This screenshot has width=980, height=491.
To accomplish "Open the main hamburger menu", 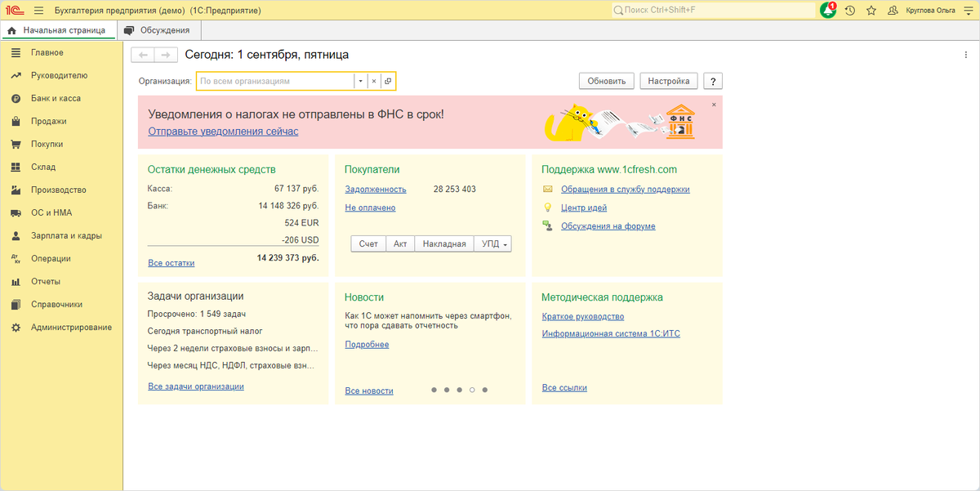I will tap(38, 11).
